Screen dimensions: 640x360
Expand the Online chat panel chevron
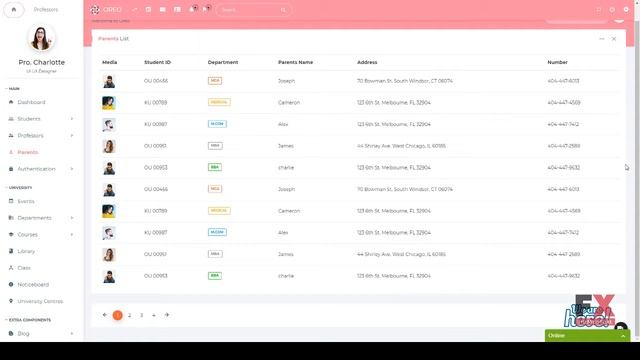623,336
